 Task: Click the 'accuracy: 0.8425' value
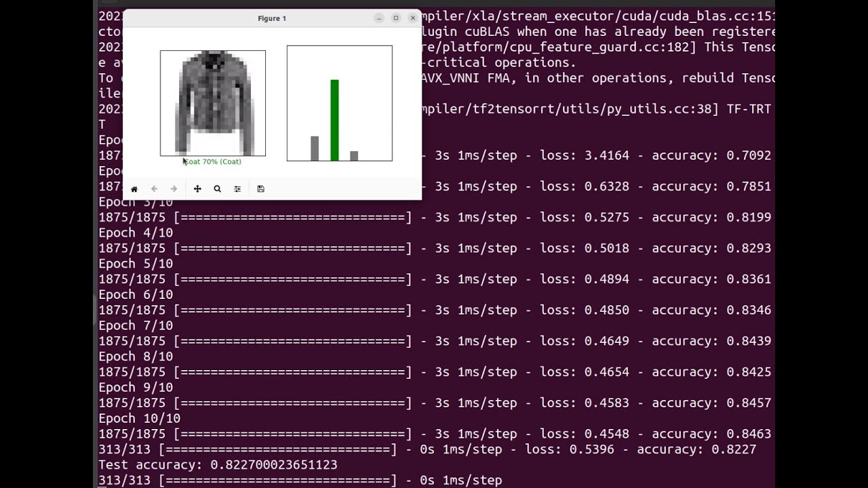click(x=711, y=372)
